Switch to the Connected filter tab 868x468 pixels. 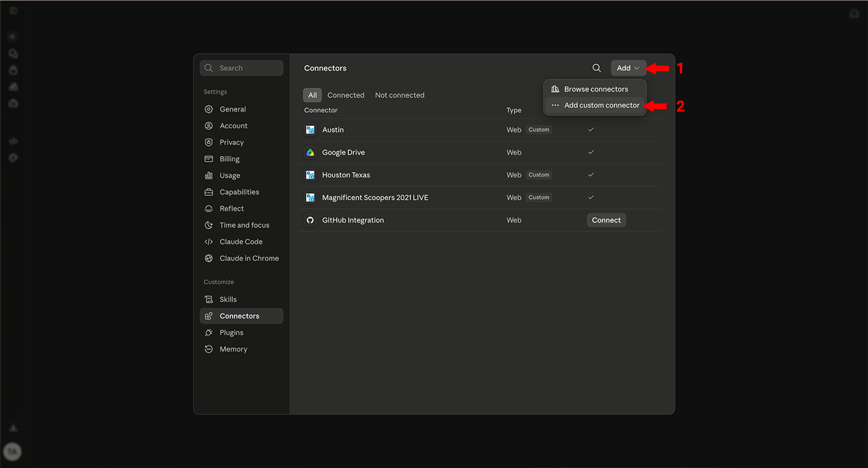click(x=346, y=95)
